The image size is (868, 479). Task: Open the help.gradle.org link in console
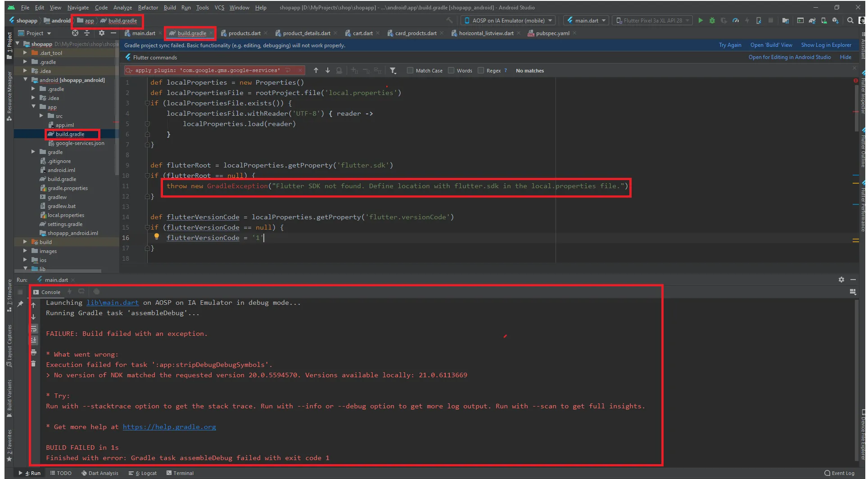coord(169,427)
